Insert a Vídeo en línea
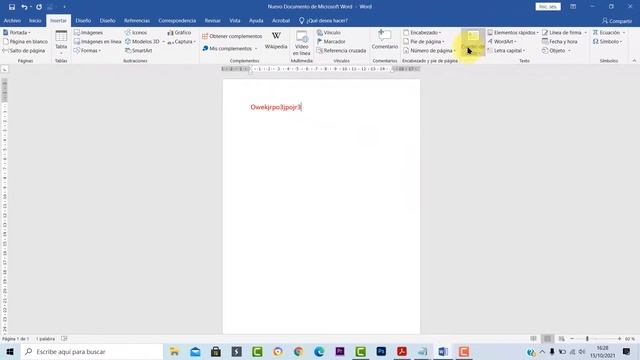640x360 pixels. coord(302,43)
